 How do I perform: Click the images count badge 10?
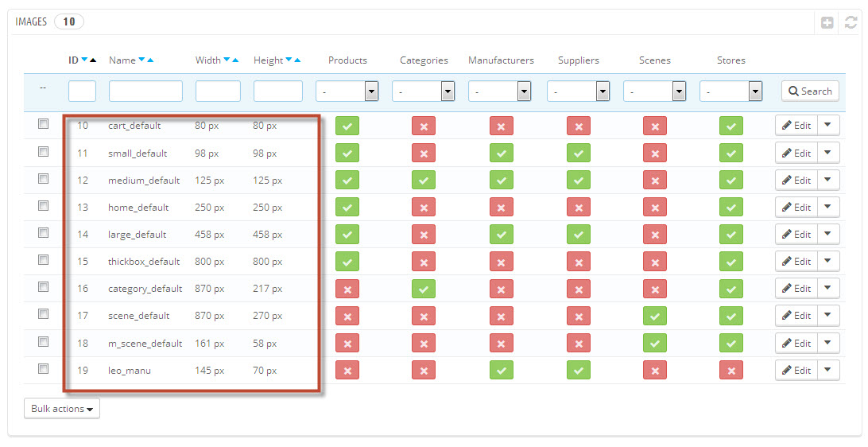69,21
